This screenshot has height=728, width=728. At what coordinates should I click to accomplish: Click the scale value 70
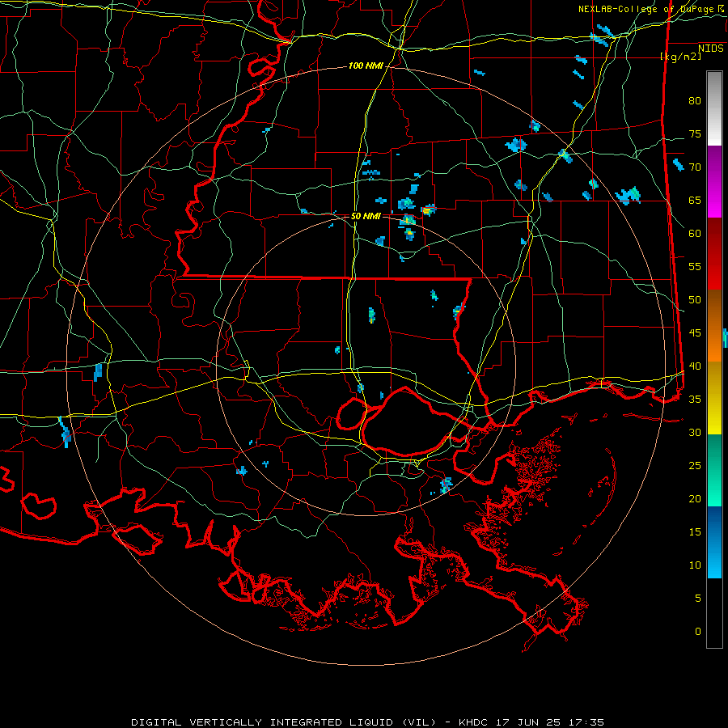click(695, 167)
